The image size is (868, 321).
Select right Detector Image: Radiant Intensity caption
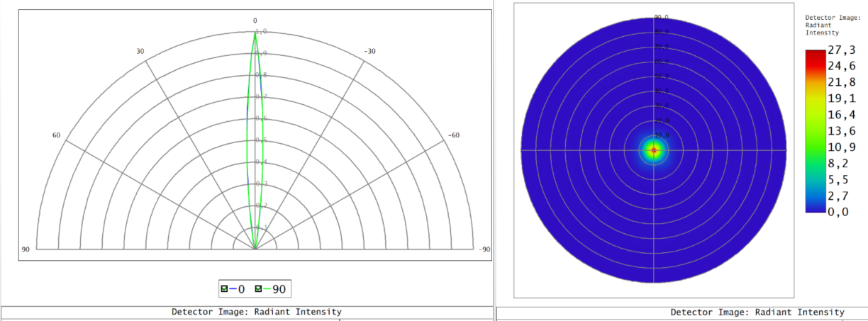click(x=757, y=312)
